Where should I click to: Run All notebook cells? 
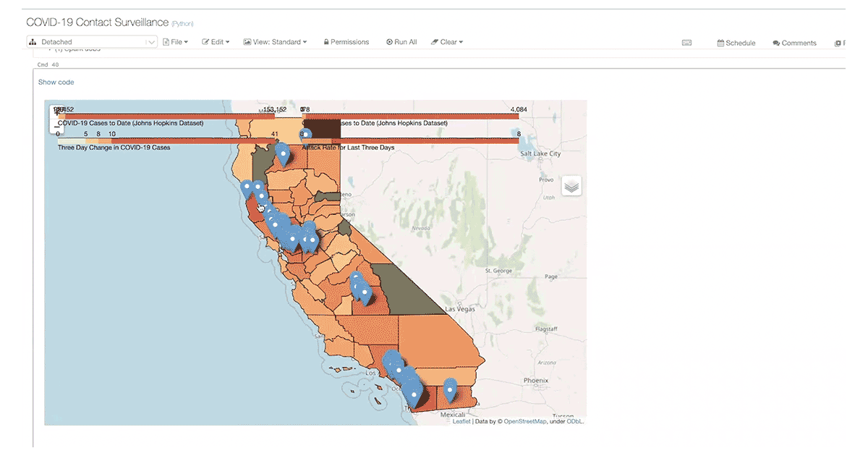tap(401, 42)
